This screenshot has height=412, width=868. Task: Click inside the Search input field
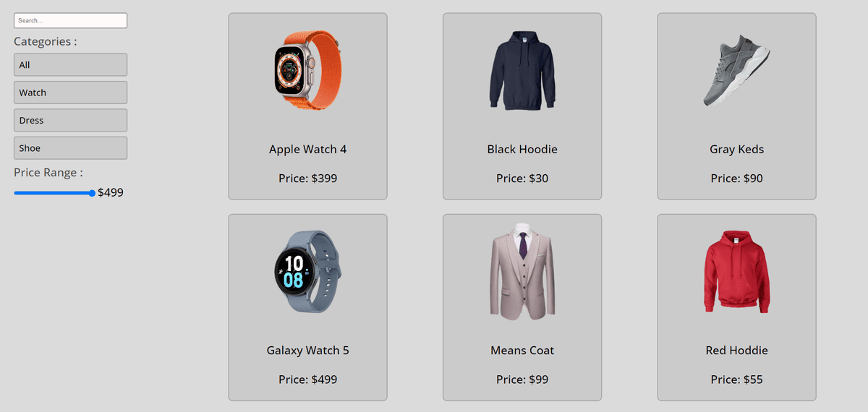(x=70, y=20)
